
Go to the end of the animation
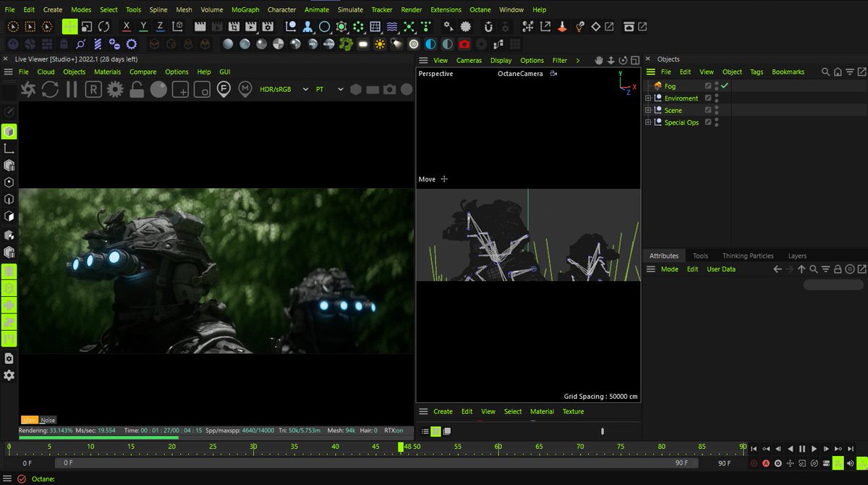(x=851, y=449)
